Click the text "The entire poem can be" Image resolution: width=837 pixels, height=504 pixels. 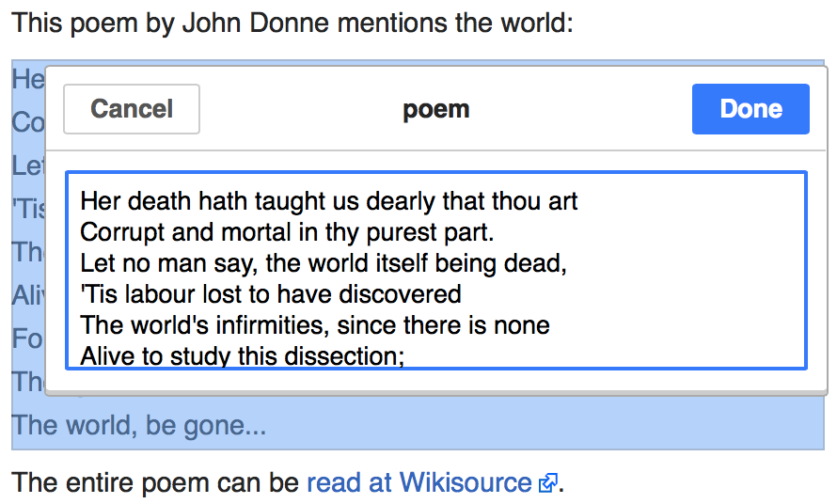[x=156, y=483]
